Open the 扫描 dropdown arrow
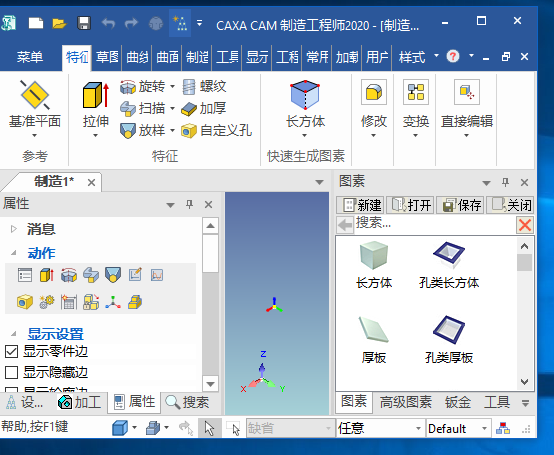Screen dimensions: 554x455 (x=172, y=108)
